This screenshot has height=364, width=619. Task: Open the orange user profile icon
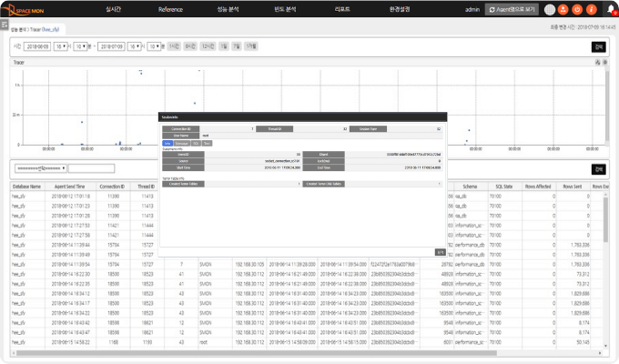(563, 9)
